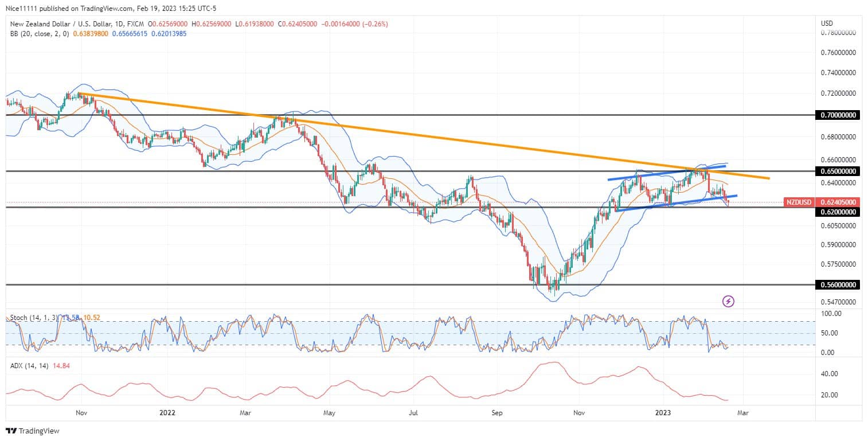Click the ADX 20.00 scale label
The height and width of the screenshot is (441, 868).
pyautogui.click(x=831, y=395)
